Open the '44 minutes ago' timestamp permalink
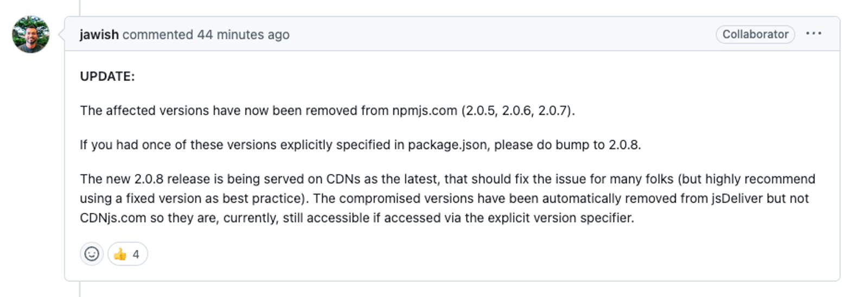 (x=243, y=34)
